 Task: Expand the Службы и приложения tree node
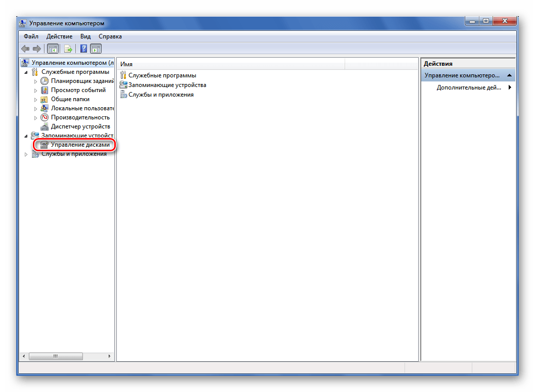pyautogui.click(x=26, y=154)
